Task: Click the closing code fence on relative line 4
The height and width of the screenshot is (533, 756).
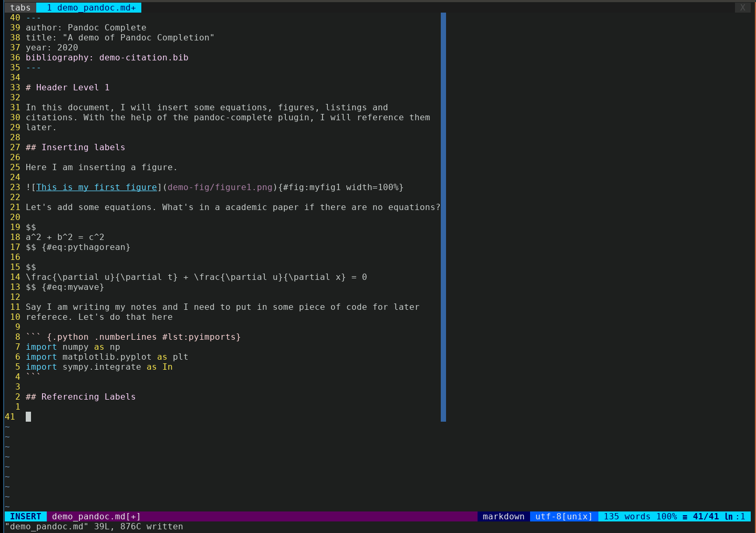Action: (34, 377)
